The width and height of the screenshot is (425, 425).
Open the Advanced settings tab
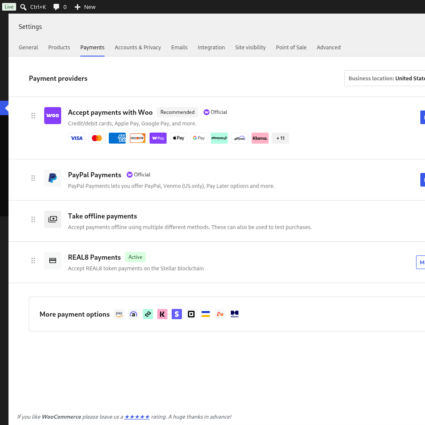(x=329, y=47)
